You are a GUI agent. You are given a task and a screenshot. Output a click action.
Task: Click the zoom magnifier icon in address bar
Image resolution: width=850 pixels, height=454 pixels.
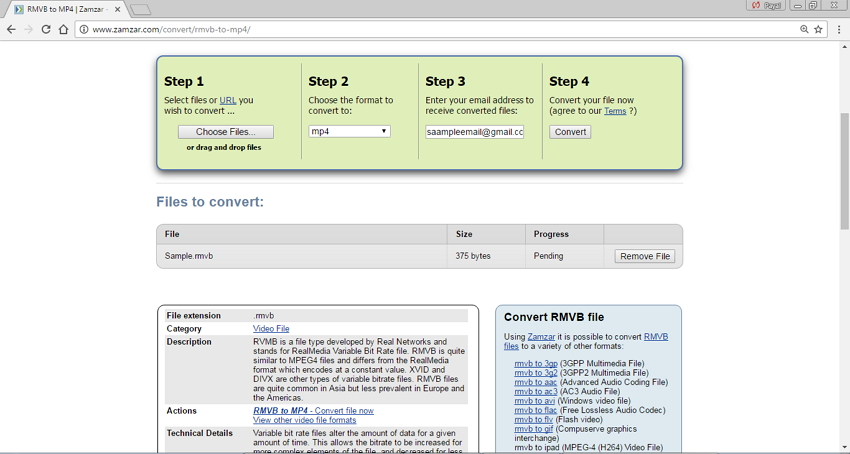point(804,29)
